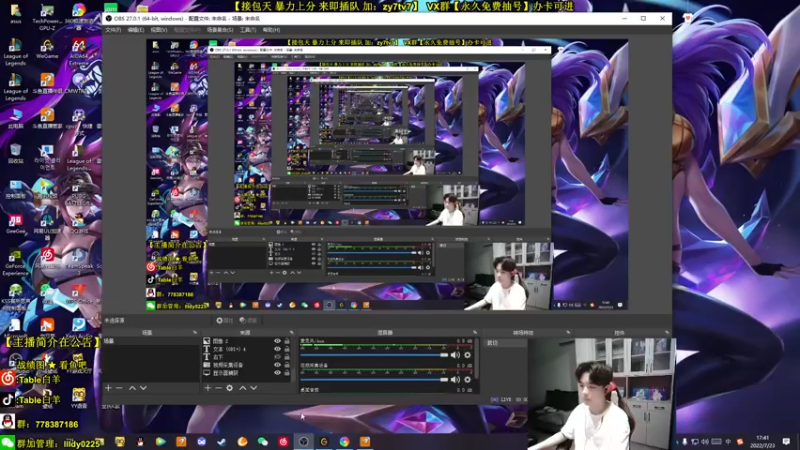Toggle visibility of 文本 (GDI+) 4 source
Viewport: 800px width, 450px height.
coord(277,349)
